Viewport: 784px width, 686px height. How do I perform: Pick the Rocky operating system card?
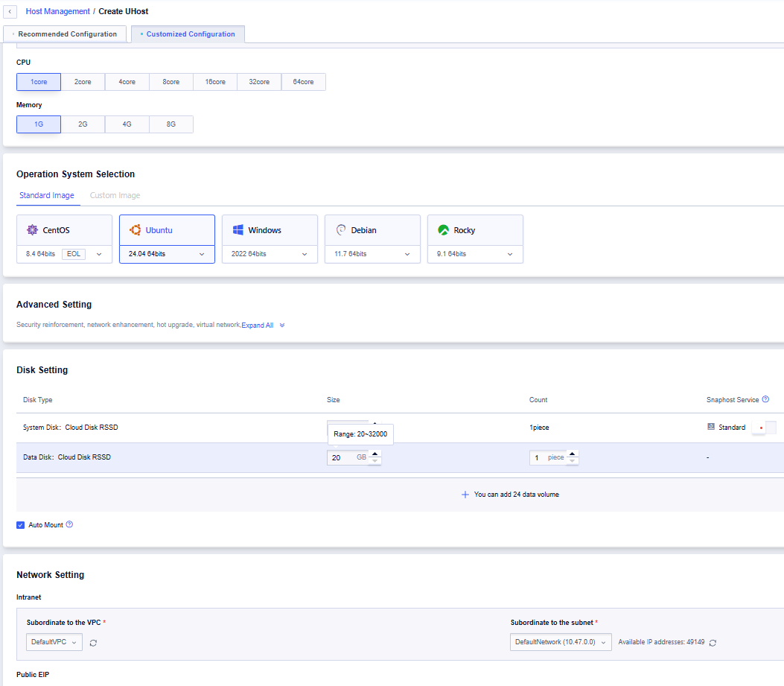(476, 230)
